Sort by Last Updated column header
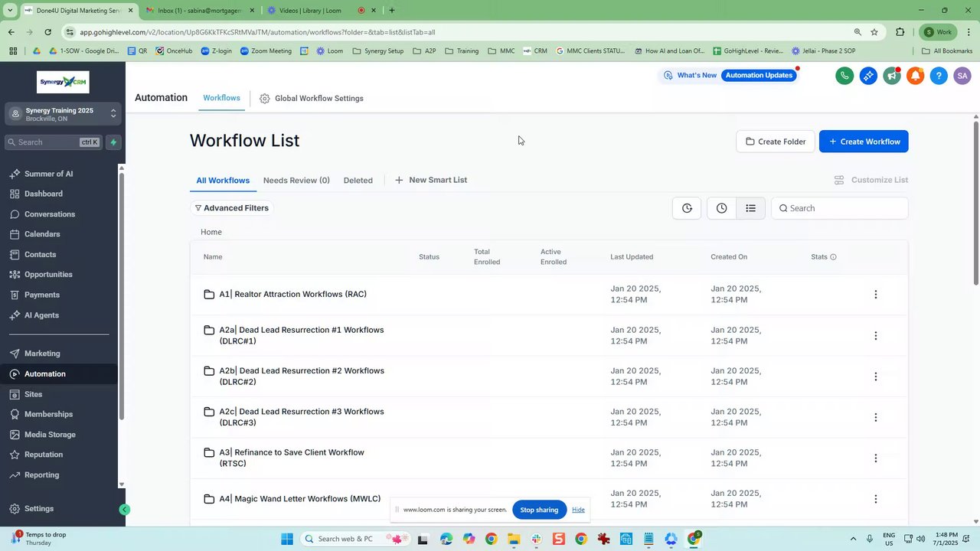 [x=632, y=257]
